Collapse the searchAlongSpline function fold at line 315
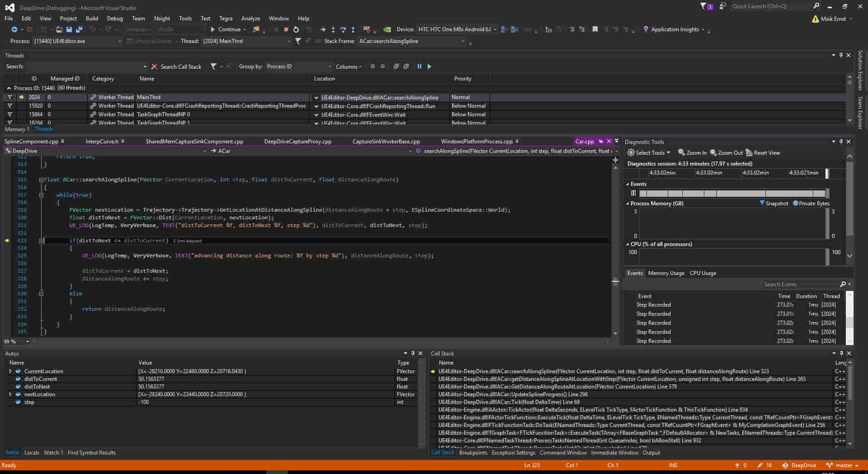The width and height of the screenshot is (868, 474). pyautogui.click(x=41, y=180)
